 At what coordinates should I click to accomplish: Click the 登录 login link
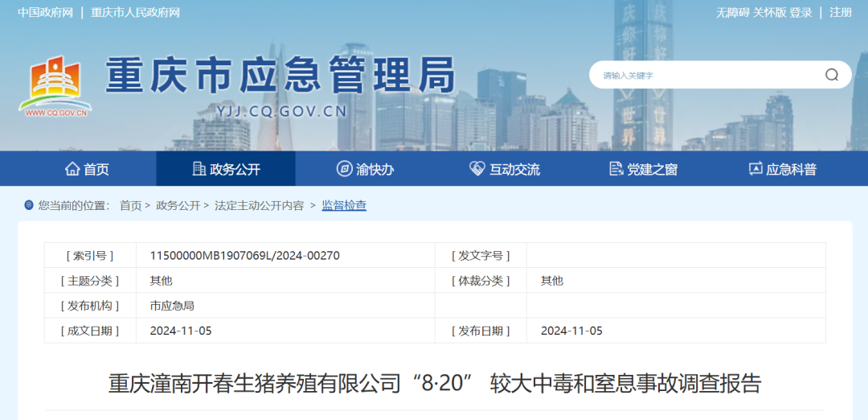[x=800, y=13]
